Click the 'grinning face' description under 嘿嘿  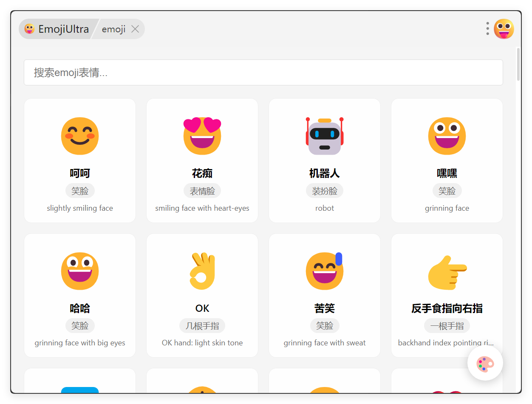coord(447,208)
